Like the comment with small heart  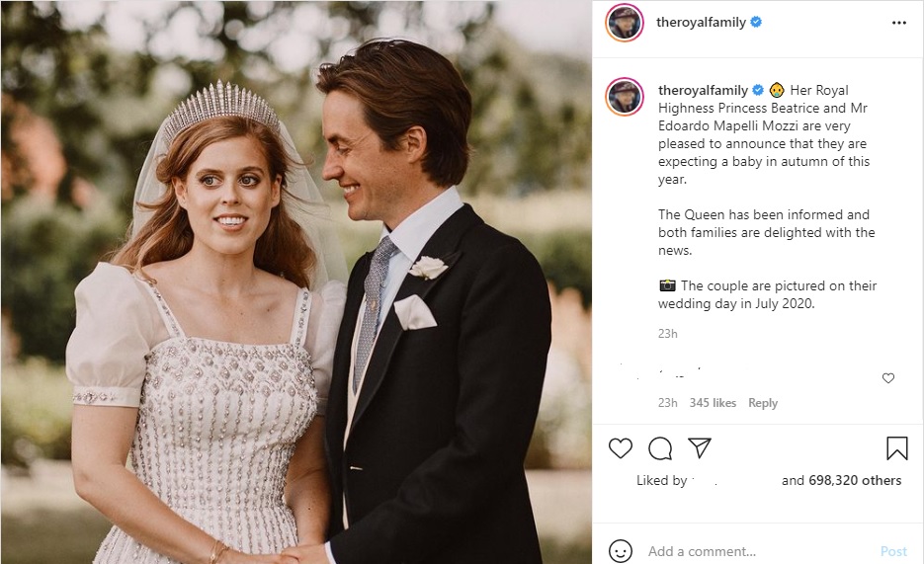(x=888, y=378)
